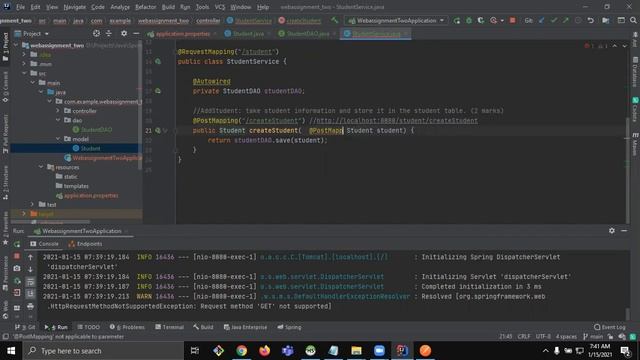Open Search Everywhere magnifier icon
Viewport: 640px width, 360px height.
click(633, 20)
